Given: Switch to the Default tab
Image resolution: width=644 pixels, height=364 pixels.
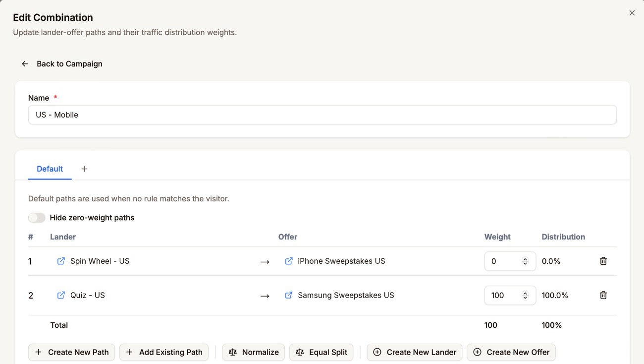Looking at the screenshot, I should pyautogui.click(x=50, y=169).
